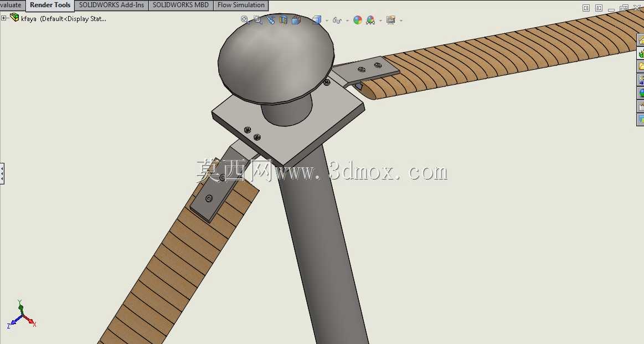
Task: Click the Edit Appearance color ball
Action: click(x=358, y=20)
